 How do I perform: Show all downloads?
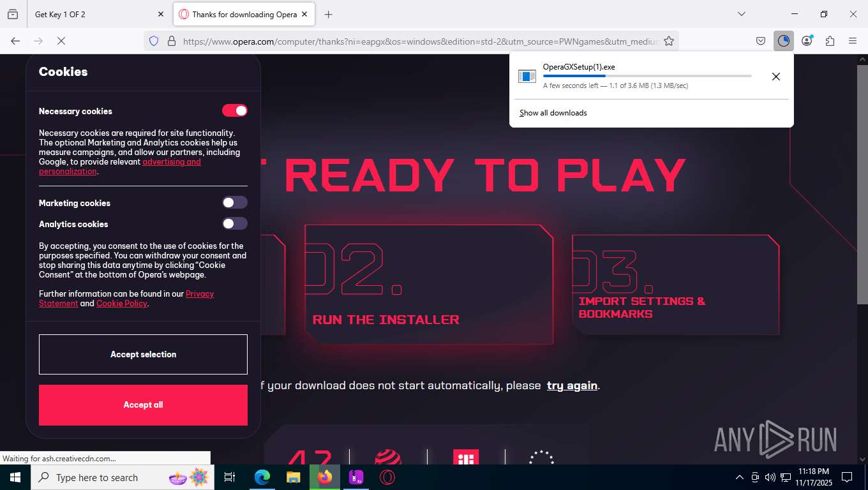[553, 113]
